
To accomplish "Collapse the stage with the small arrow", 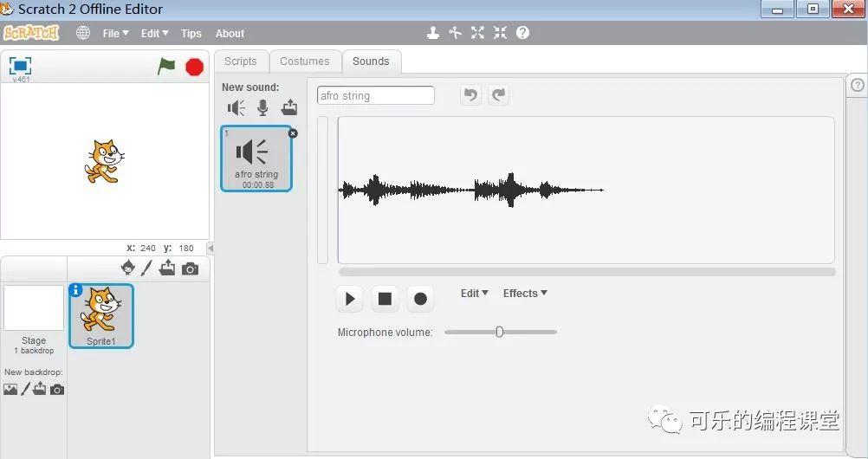I will 210,248.
